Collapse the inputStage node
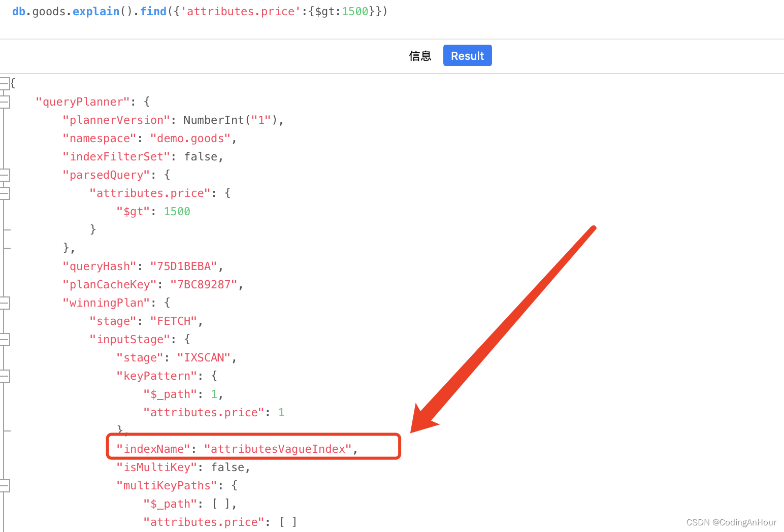The image size is (784, 532). [x=5, y=340]
